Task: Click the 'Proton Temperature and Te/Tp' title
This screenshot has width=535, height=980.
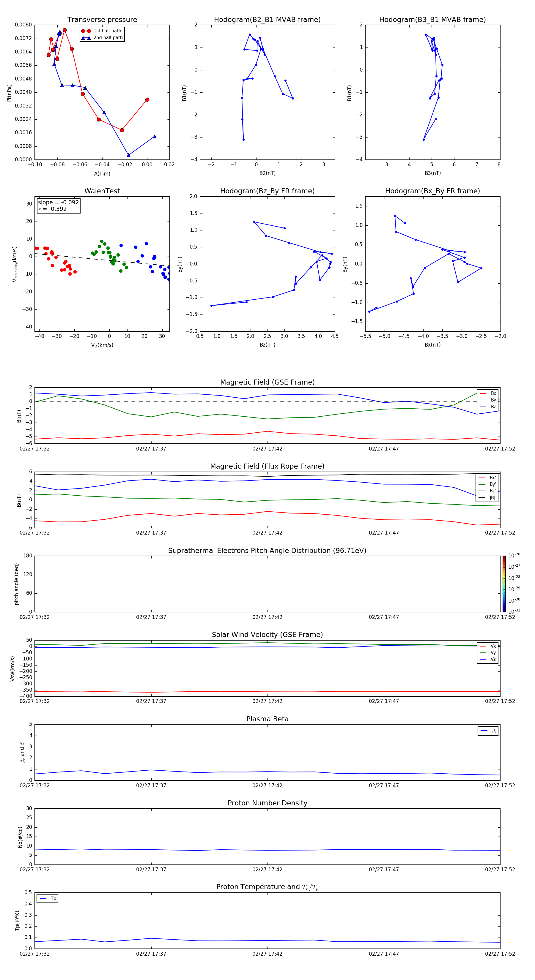Action: [267, 887]
